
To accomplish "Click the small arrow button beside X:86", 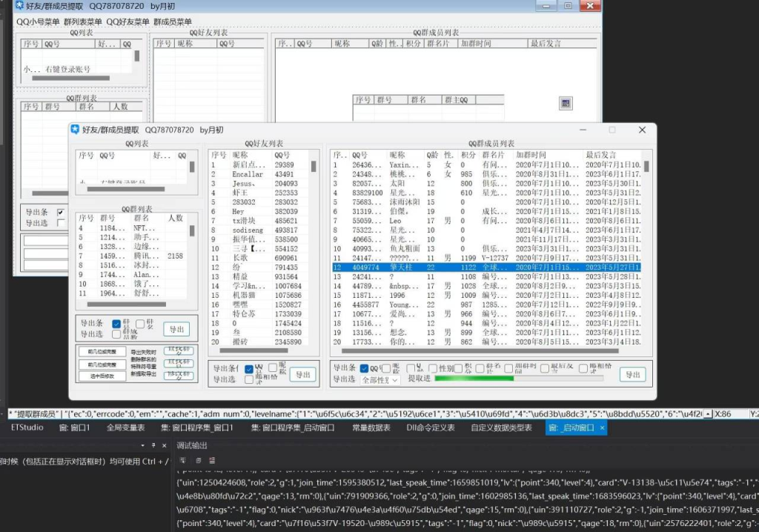I will [x=708, y=414].
